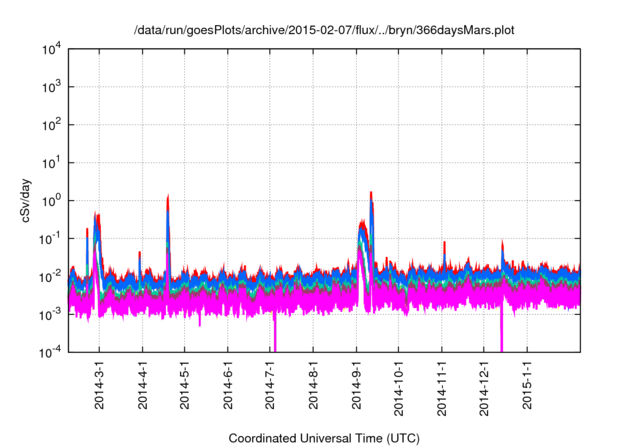The height and width of the screenshot is (448, 640).
Task: Click the 10^-4 y-axis tick label
Action: coord(52,352)
